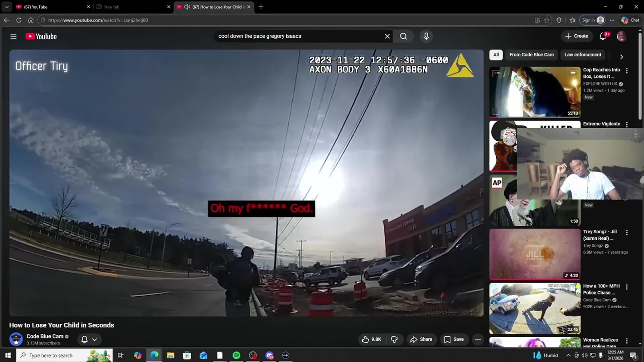Viewport: 644px width, 362px height.
Task: Open the Windows Start menu
Action: 8,355
